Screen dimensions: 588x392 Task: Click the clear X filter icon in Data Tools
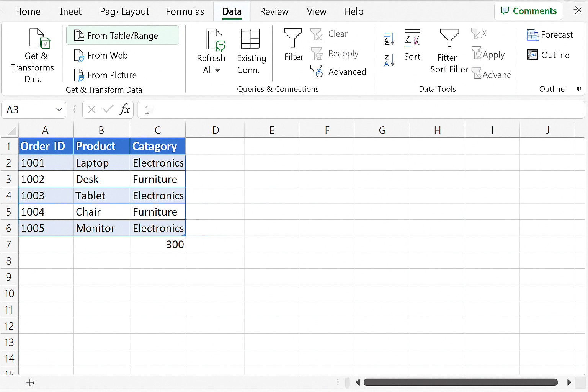point(479,34)
